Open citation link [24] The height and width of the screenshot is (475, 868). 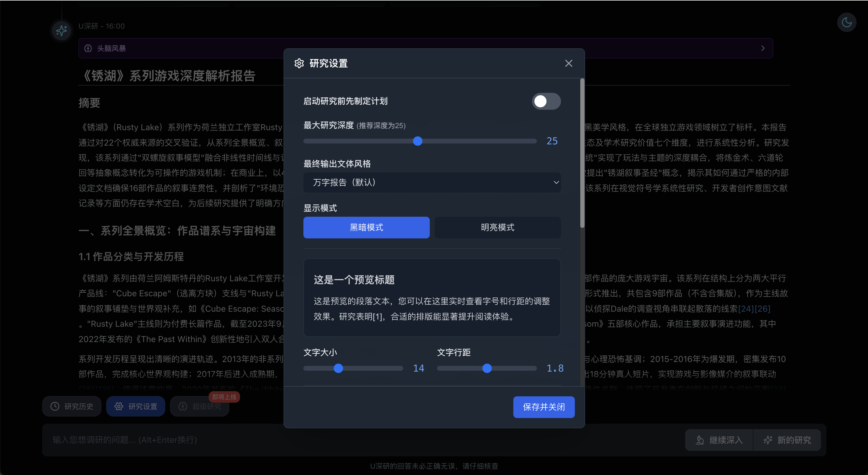point(746,309)
